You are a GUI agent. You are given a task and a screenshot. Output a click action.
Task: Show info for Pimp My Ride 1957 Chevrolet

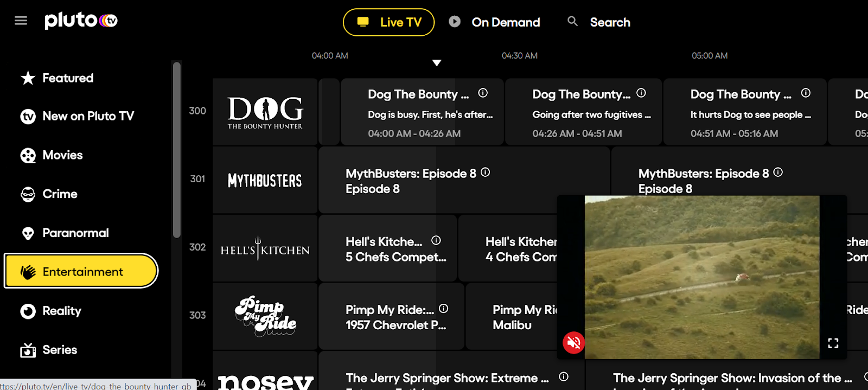[444, 309]
